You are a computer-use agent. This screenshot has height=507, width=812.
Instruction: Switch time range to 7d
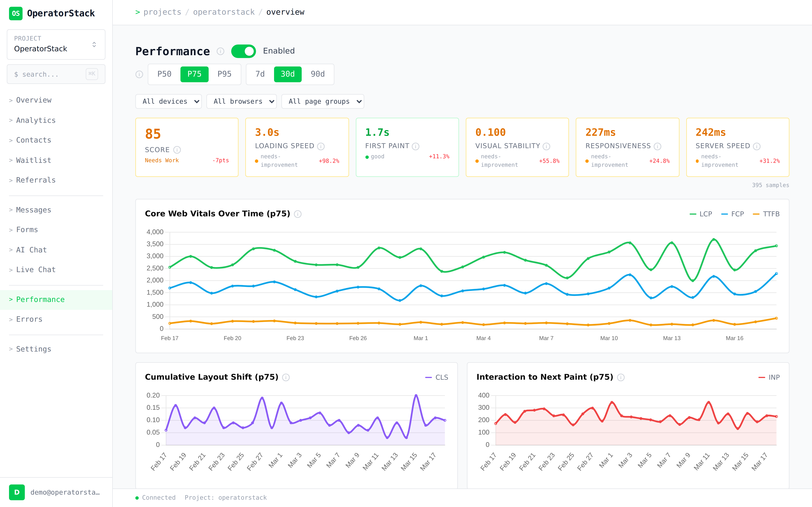(x=260, y=74)
